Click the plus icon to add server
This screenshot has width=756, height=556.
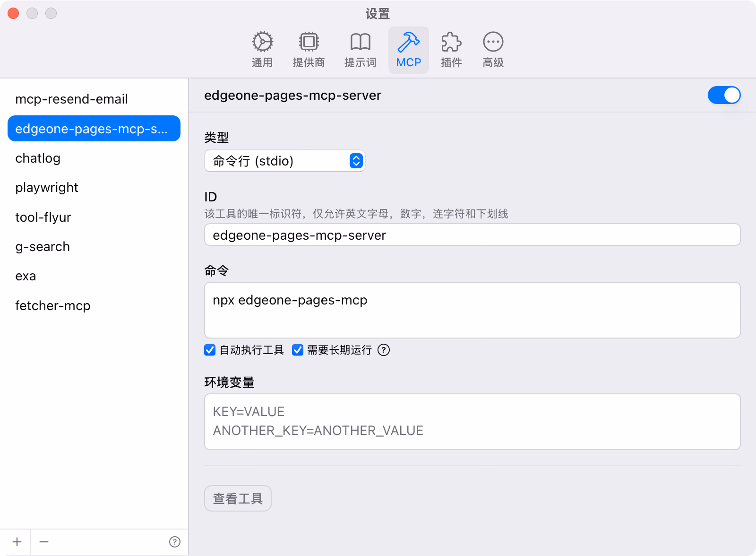point(17,542)
